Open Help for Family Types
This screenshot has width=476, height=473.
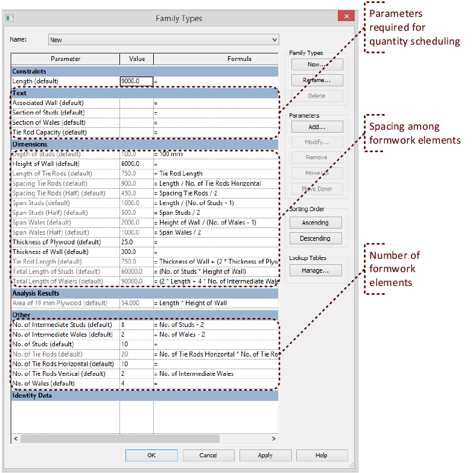[x=321, y=455]
